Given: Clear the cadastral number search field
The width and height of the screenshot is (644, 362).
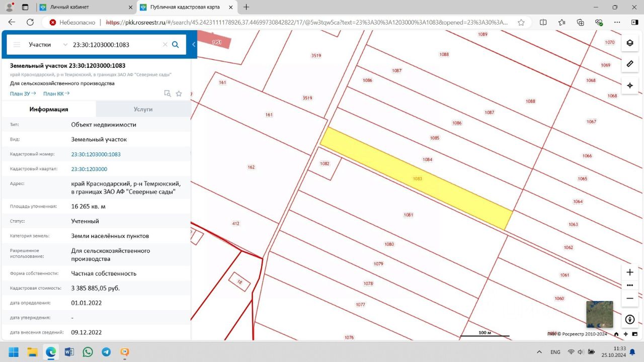Looking at the screenshot, I should pos(165,45).
